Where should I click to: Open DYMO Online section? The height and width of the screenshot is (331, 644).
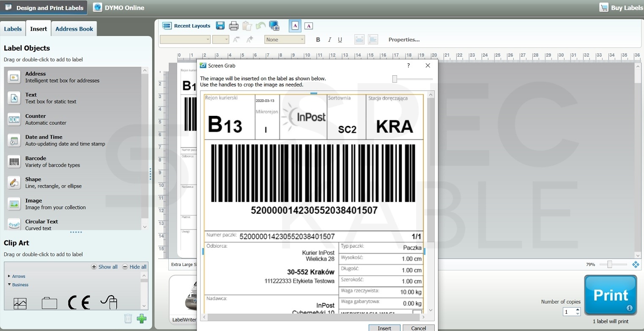pos(119,8)
